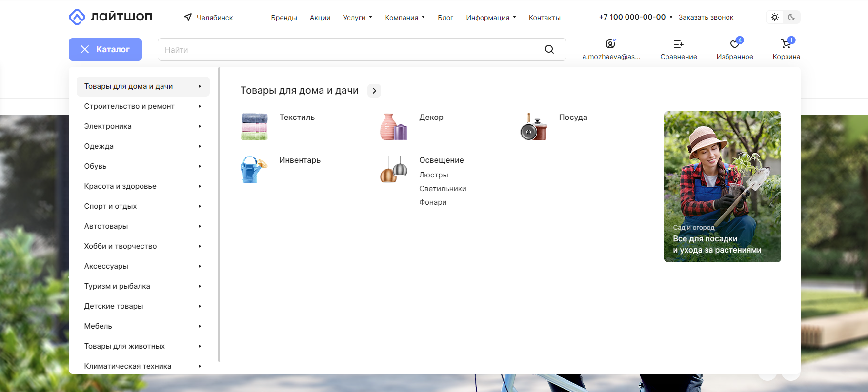Select Красота и здоровье category
868x392 pixels.
coord(143,186)
